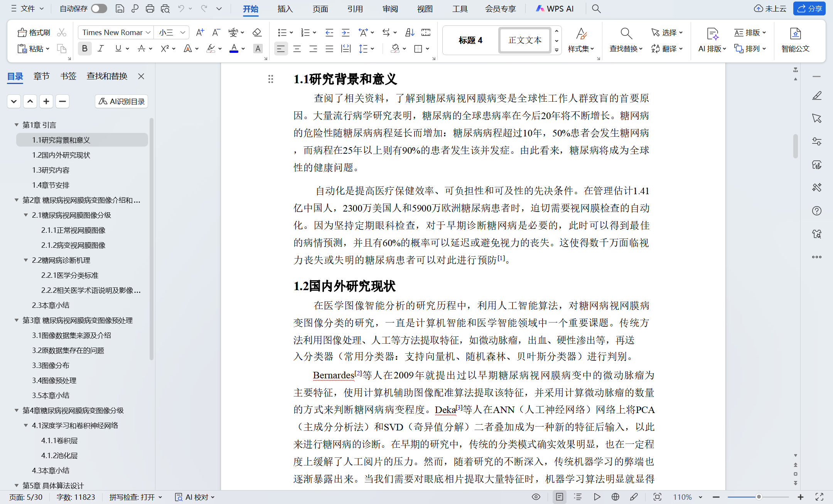Click the print icon in top toolbar
Viewport: 833px width, 504px height.
[150, 8]
